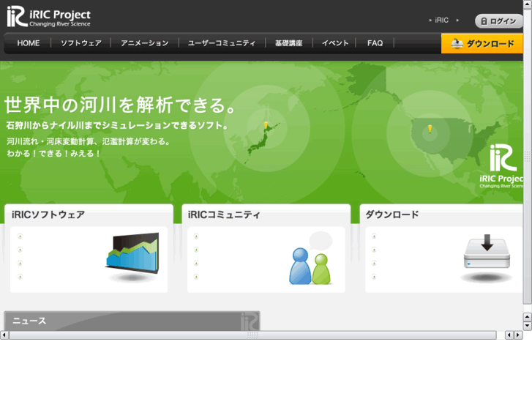Screen dimensions: 532x399
Task: Click the map pin over Japan
Action: [266, 126]
